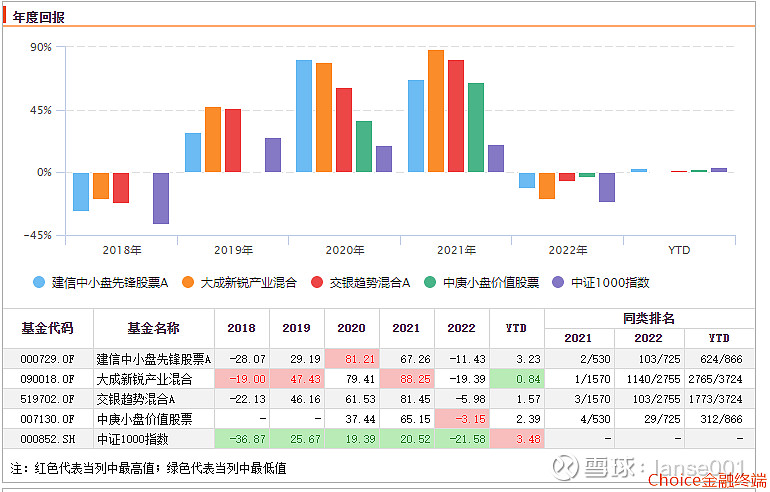Click the highlighted -3.15 cell

(462, 419)
